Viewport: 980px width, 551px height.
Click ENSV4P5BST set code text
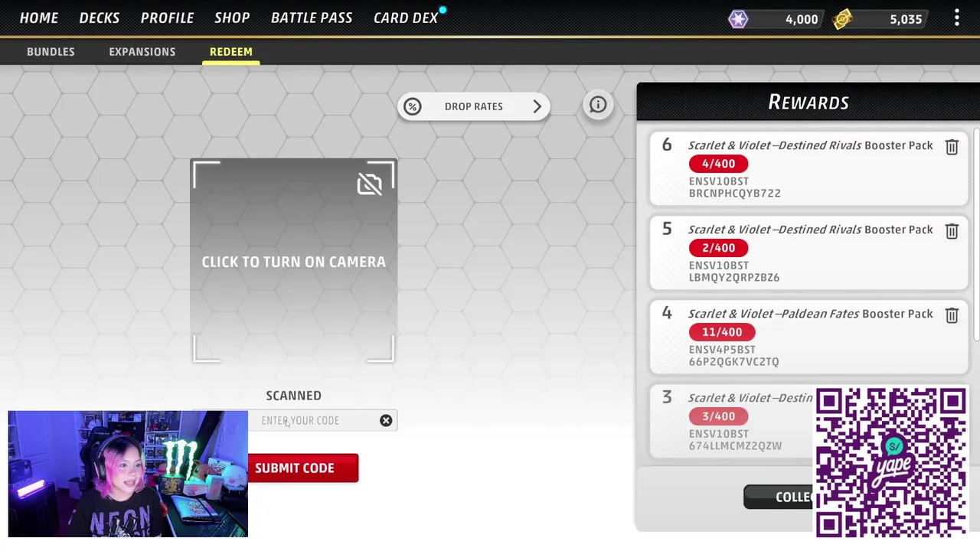click(x=722, y=350)
